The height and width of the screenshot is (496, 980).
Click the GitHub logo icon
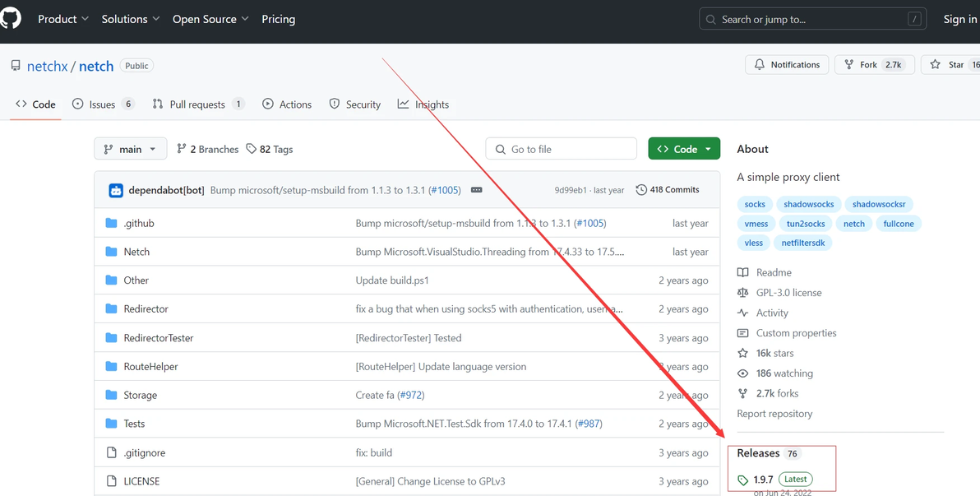pyautogui.click(x=11, y=19)
